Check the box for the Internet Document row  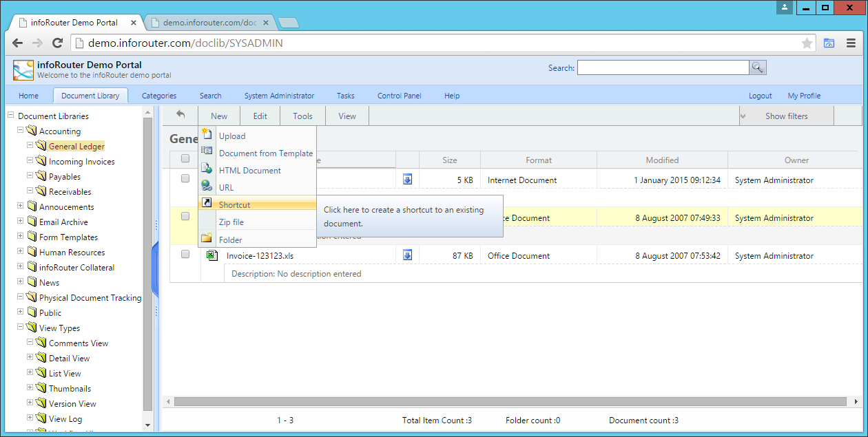tap(185, 178)
